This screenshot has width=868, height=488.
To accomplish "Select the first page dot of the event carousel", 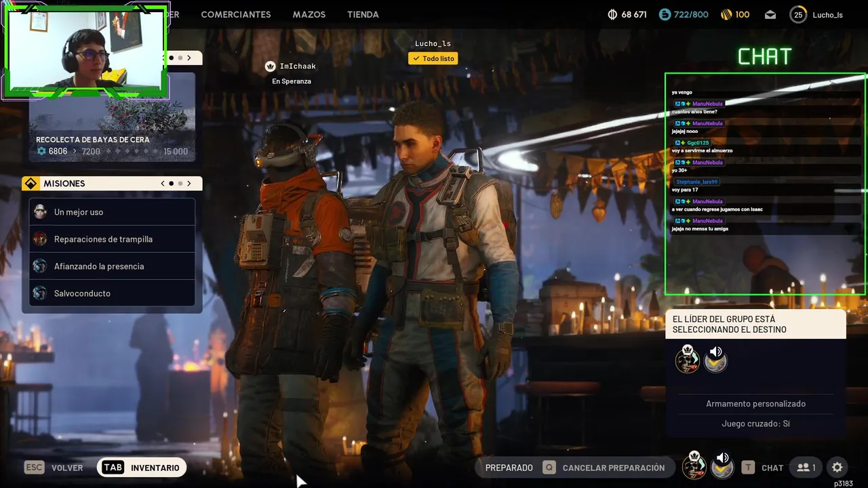I will pos(172,58).
